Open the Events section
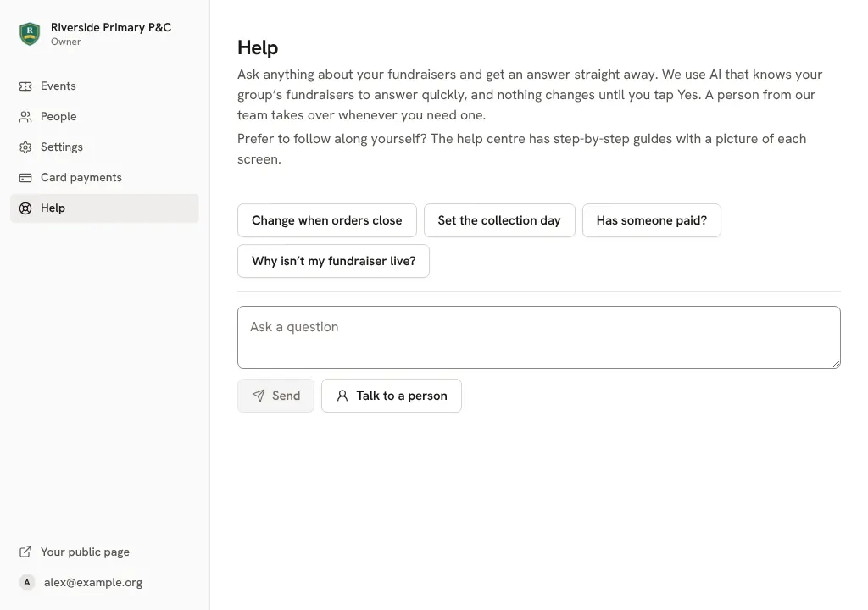 (x=104, y=86)
